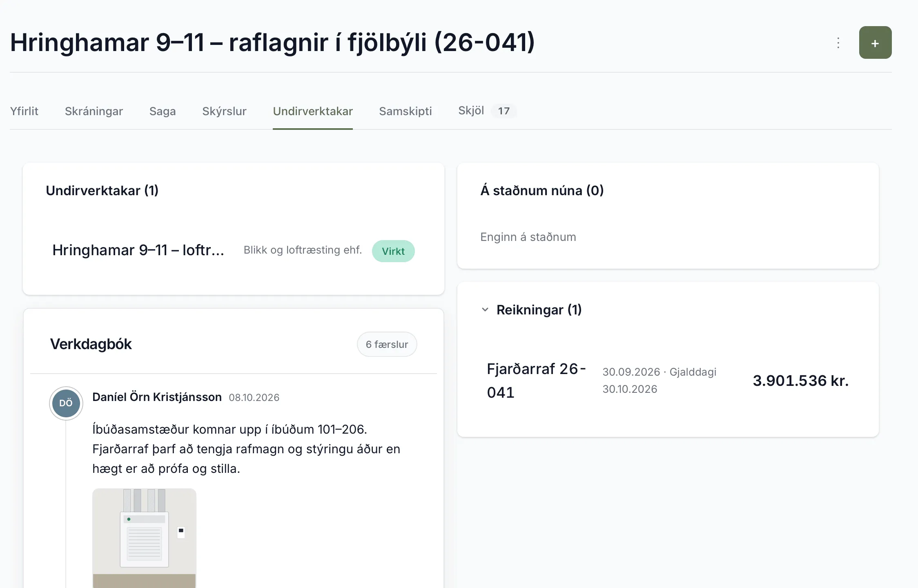Click the DÖ avatar of Daníel Örn

point(66,403)
